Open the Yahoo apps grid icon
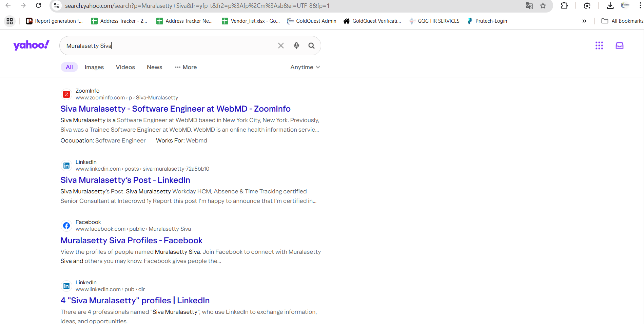 point(599,45)
